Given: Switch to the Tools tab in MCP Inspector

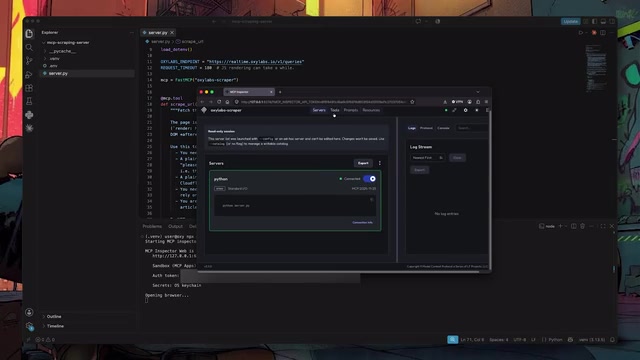Looking at the screenshot, I should [x=335, y=110].
